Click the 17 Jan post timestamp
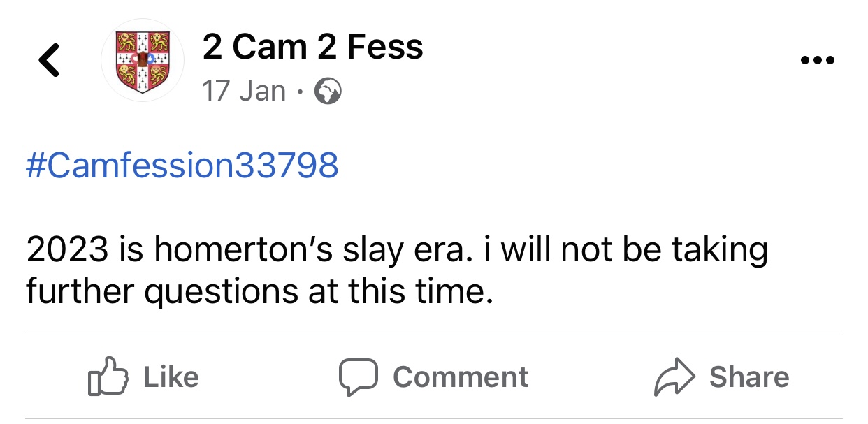This screenshot has width=868, height=424. pos(244,91)
